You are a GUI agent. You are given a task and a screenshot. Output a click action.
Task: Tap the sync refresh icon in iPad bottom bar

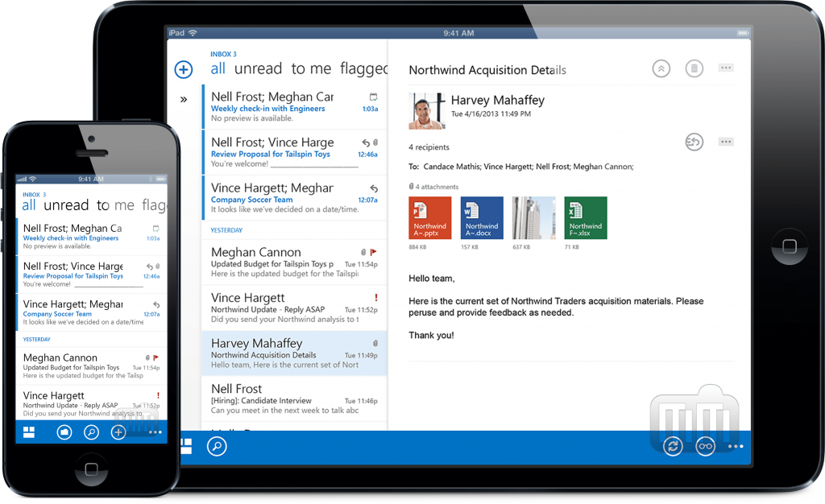(x=673, y=447)
